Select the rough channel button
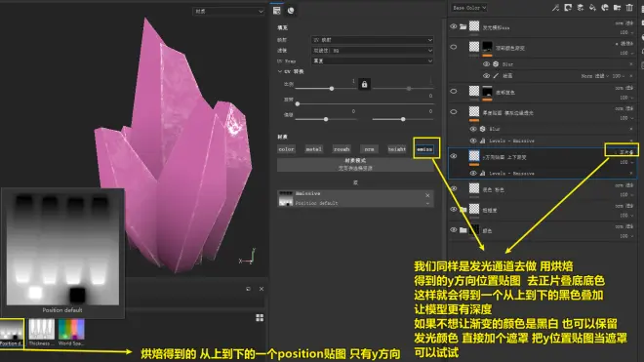 [342, 149]
